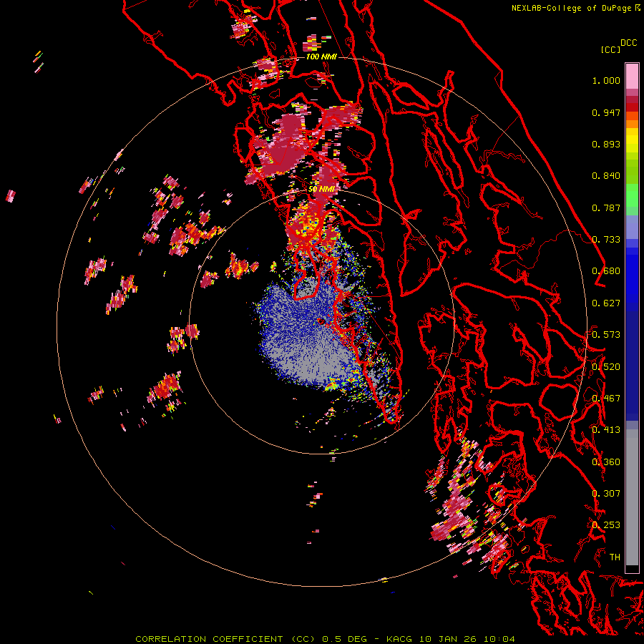Click the 0.947 scale value
This screenshot has height=644, width=644.
coord(606,112)
